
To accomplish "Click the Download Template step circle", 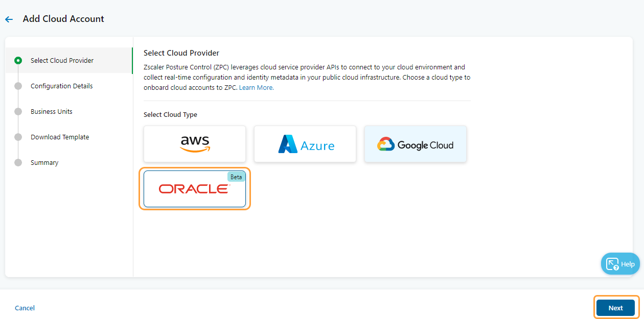I will coord(18,137).
